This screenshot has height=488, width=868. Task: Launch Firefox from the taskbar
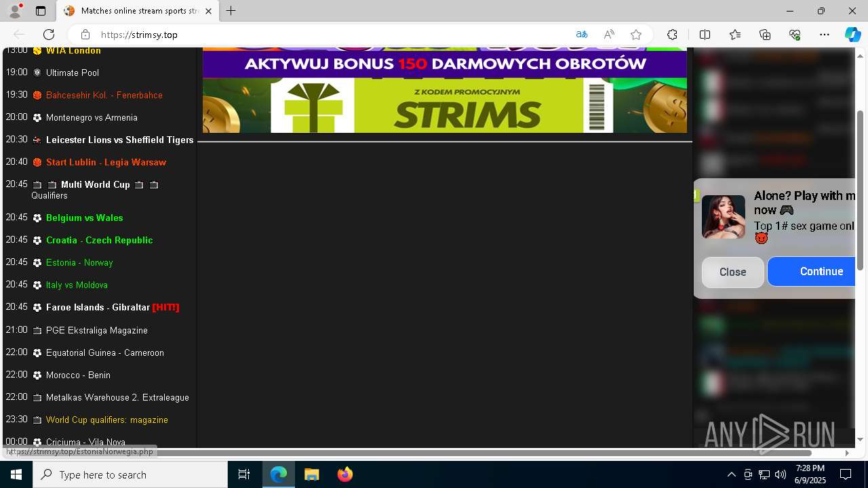click(345, 474)
